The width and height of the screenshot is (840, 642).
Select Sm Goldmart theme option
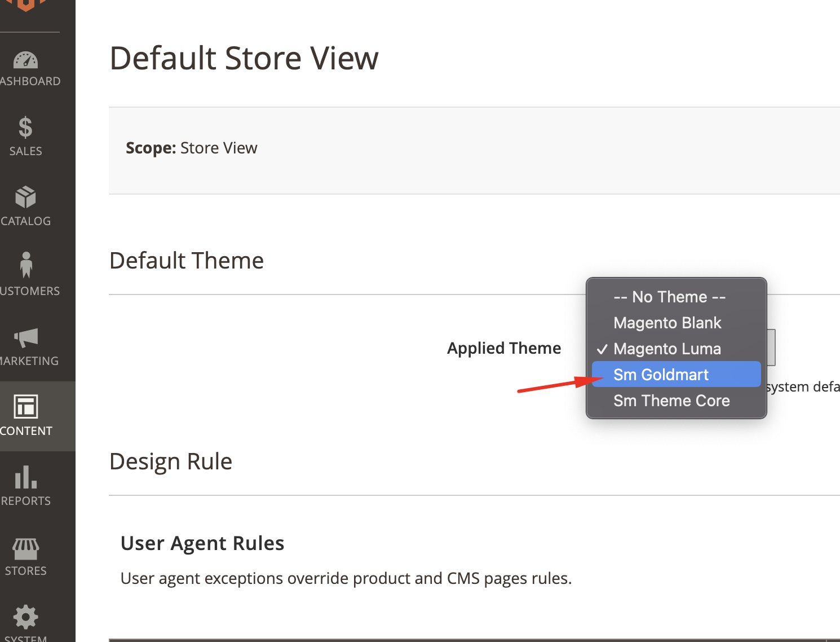coord(676,375)
